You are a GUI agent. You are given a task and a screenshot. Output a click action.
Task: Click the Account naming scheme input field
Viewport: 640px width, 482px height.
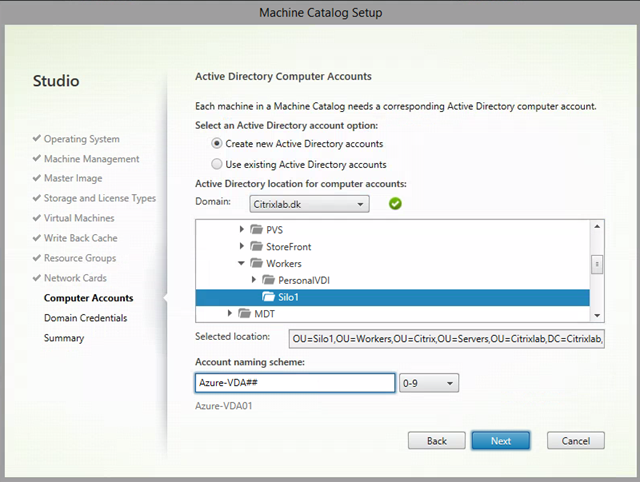pyautogui.click(x=295, y=383)
